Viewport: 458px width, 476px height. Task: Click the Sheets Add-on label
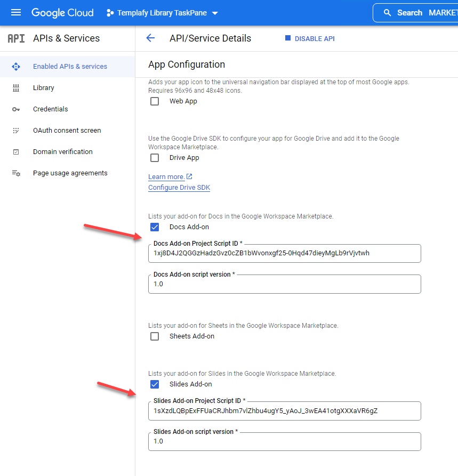(x=192, y=336)
